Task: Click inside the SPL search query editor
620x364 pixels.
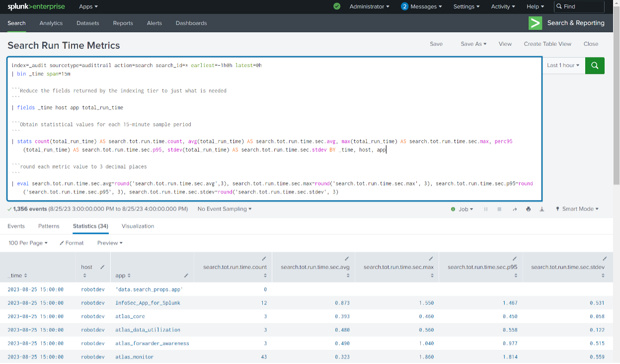Action: [274, 129]
